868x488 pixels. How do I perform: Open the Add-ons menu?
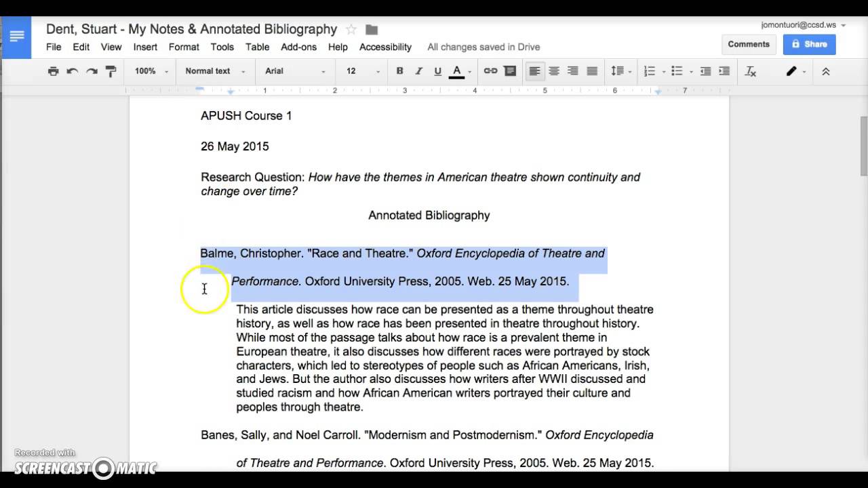tap(298, 47)
